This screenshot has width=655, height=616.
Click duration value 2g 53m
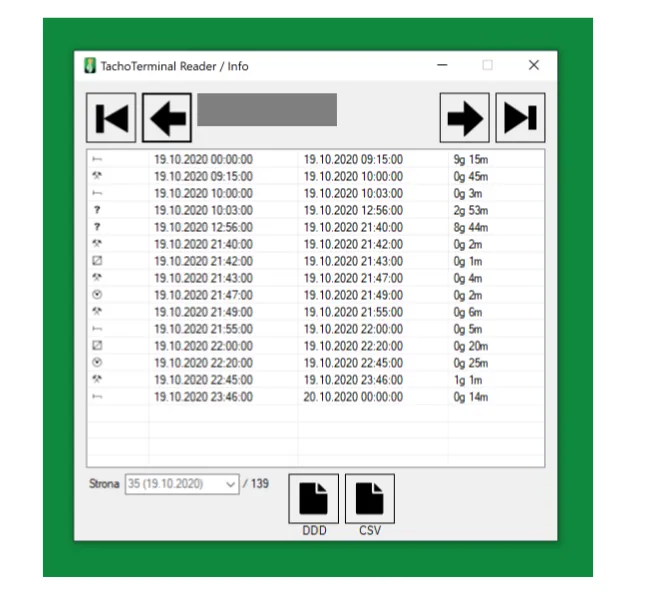tap(471, 210)
